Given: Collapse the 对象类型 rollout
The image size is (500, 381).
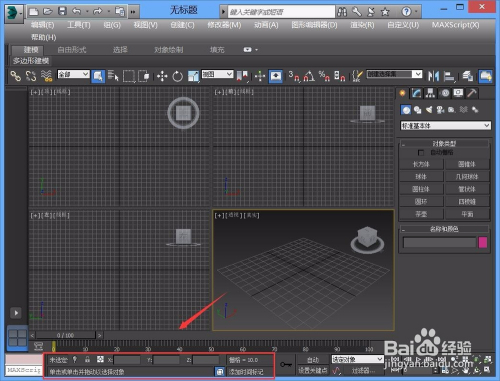Looking at the screenshot, I should [444, 144].
